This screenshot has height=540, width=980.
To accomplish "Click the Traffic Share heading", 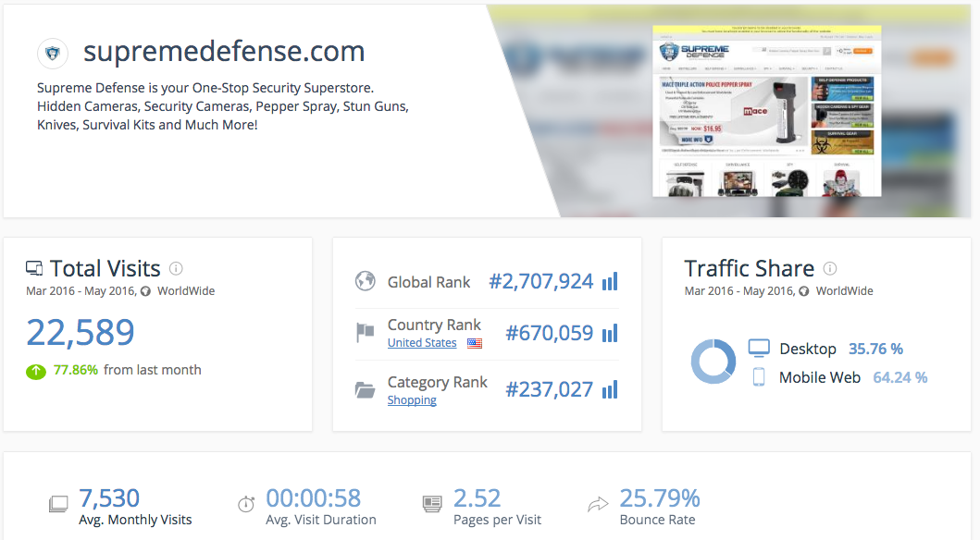I will coord(750,268).
